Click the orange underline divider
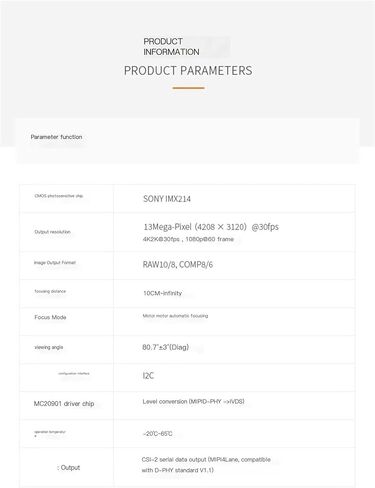The width and height of the screenshot is (375, 488). point(188,88)
